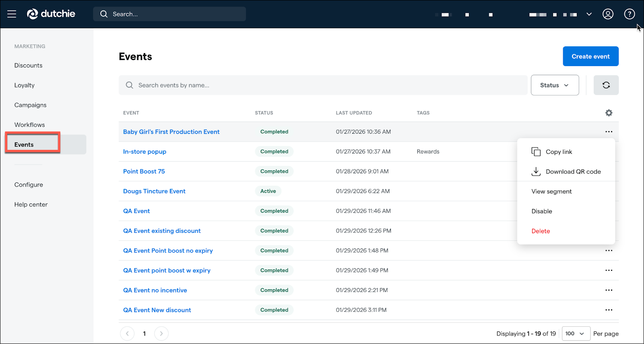Image resolution: width=644 pixels, height=344 pixels.
Task: Go to Loyalty in sidebar
Action: coord(25,85)
